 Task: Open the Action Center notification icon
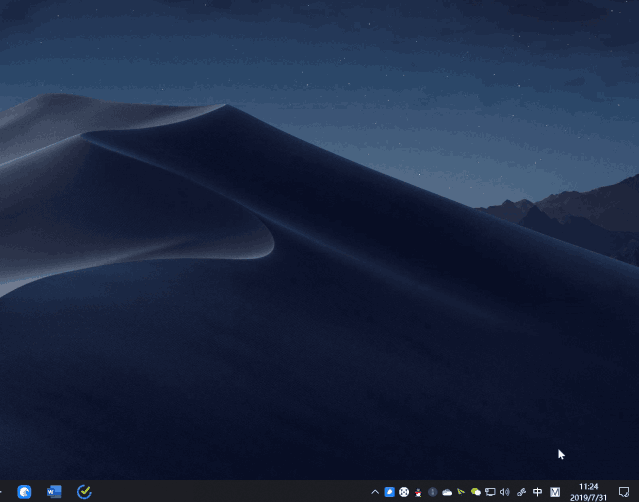click(x=624, y=492)
